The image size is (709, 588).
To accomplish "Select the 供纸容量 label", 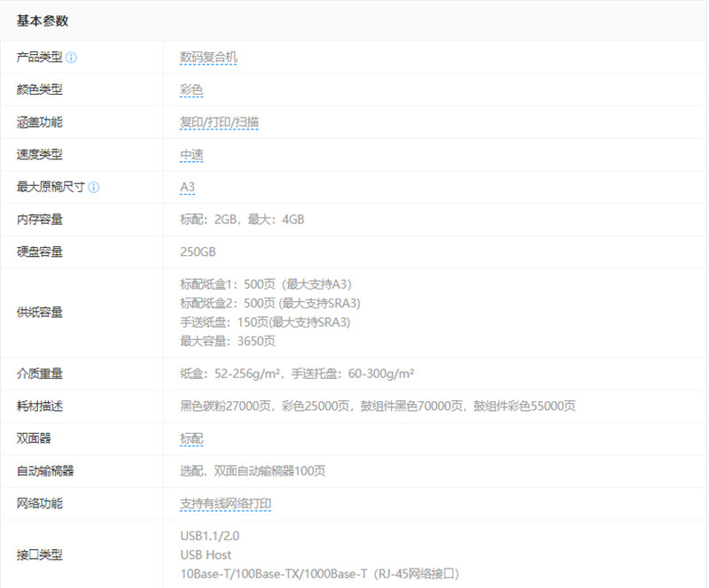I will (39, 313).
